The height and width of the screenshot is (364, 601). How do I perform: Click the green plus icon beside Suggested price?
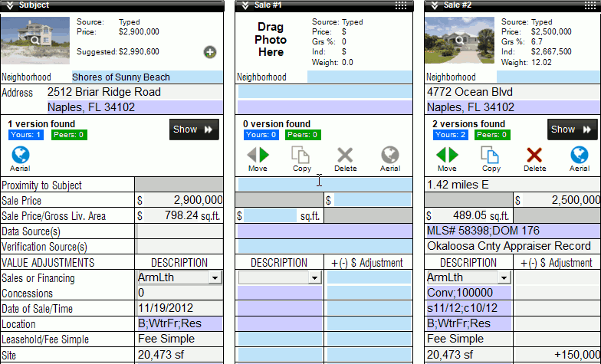coord(209,52)
